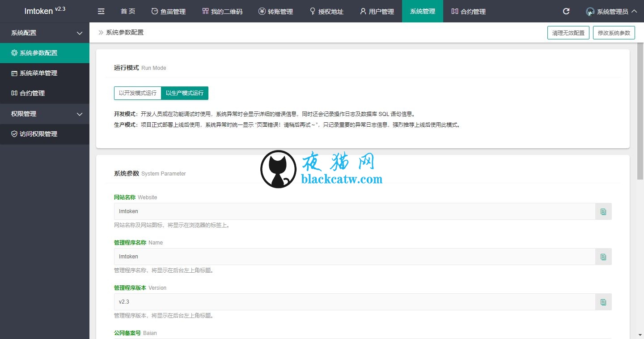Click the icon beside top 合约管理
Viewport: 644px width, 339px height.
[455, 11]
